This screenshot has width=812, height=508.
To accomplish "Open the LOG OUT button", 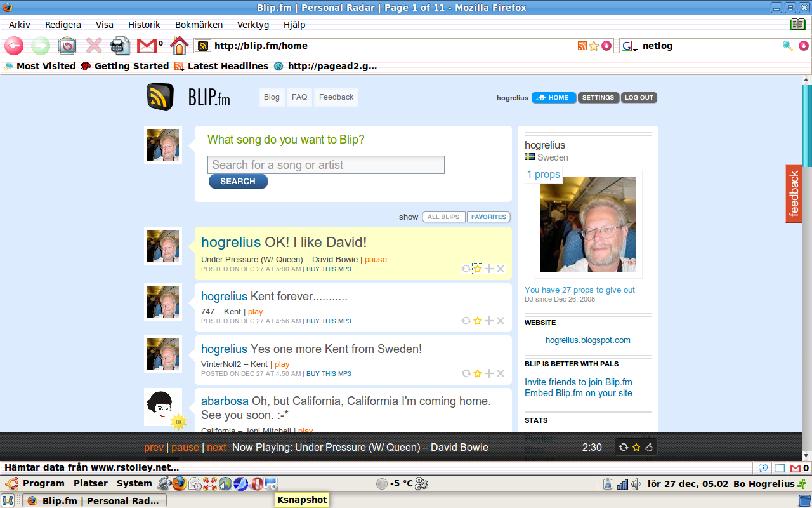I will pyautogui.click(x=639, y=98).
